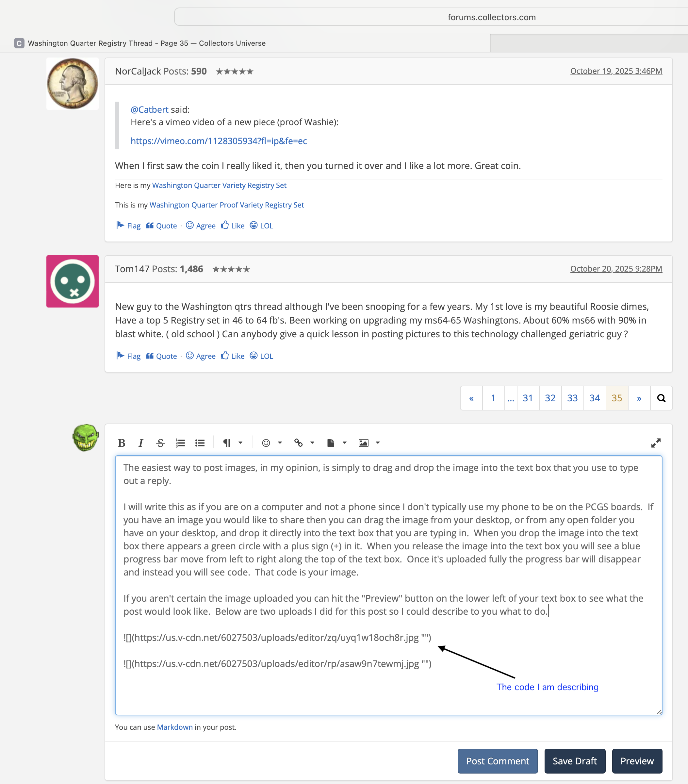
Task: Go to page 31 of thread
Action: (528, 398)
